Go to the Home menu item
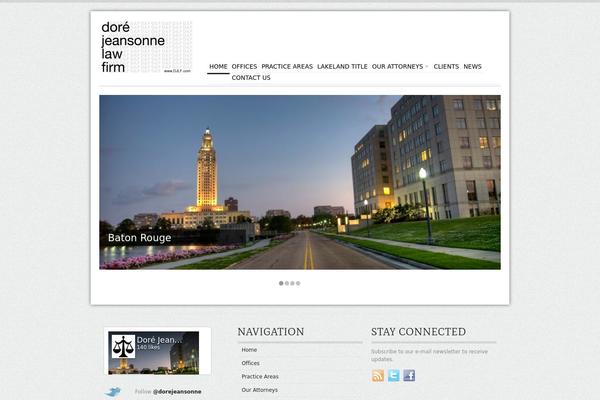 tap(218, 67)
